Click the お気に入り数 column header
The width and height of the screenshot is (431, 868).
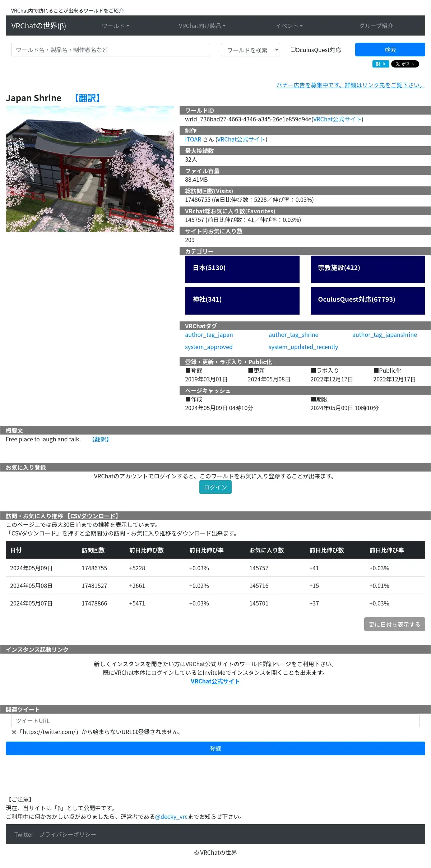pyautogui.click(x=267, y=550)
